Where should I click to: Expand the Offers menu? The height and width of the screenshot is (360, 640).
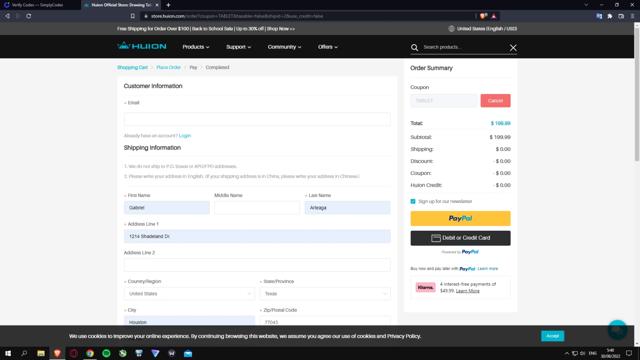(x=328, y=47)
